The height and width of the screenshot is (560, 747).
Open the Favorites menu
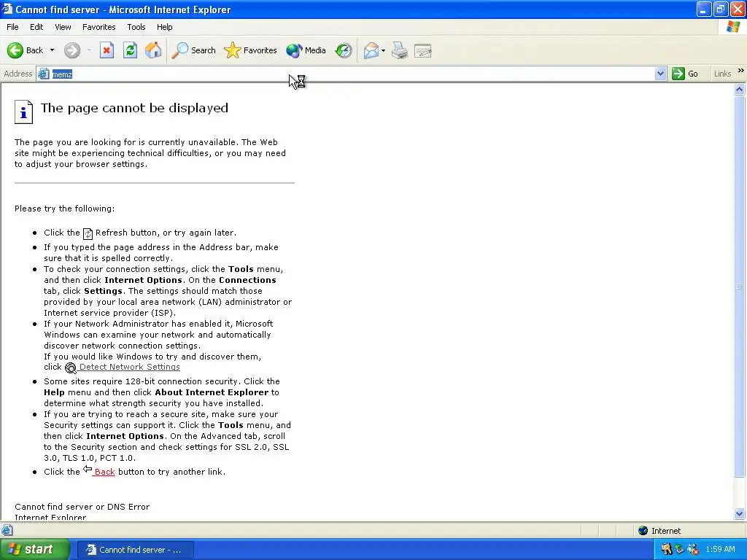(x=99, y=27)
